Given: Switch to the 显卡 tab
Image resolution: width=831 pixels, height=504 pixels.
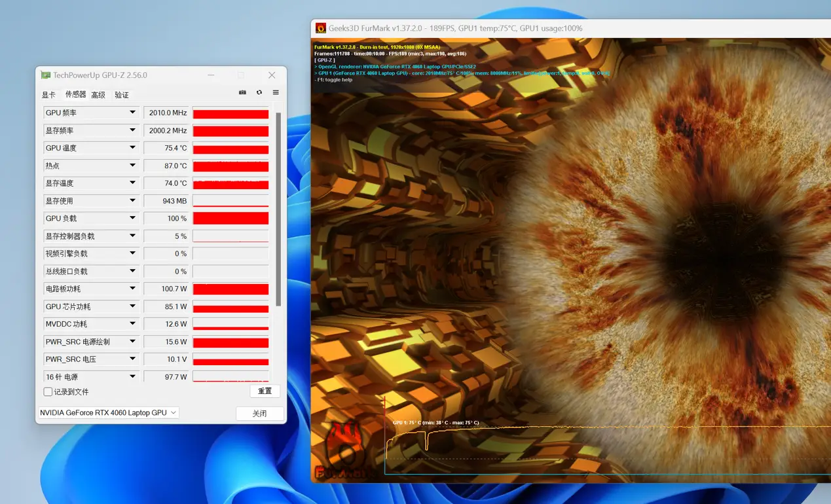Looking at the screenshot, I should click(48, 95).
